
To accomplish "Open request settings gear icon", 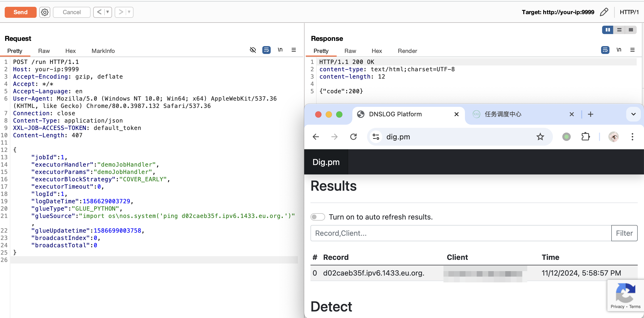I will tap(45, 12).
